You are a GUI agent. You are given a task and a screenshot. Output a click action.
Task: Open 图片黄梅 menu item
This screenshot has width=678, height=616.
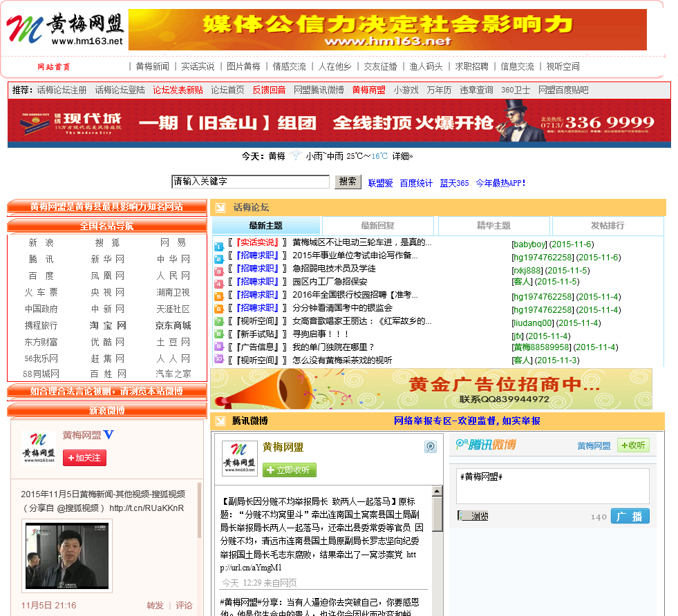tap(243, 66)
